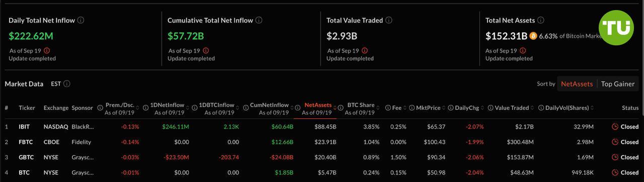The width and height of the screenshot is (644, 182).
Task: Click the orange Bitcoin icon near $152.31B
Action: tap(533, 36)
